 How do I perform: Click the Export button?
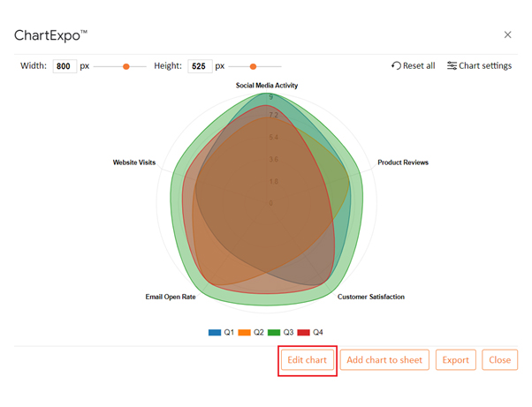click(456, 360)
